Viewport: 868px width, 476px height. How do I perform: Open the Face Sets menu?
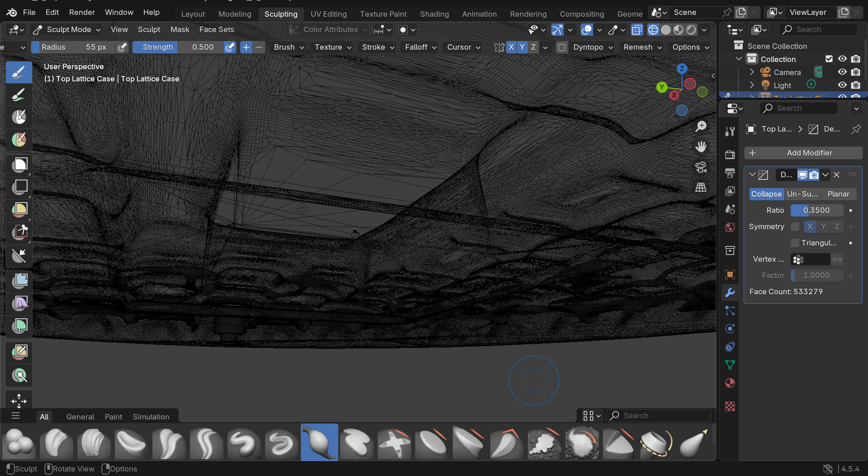[x=217, y=29]
